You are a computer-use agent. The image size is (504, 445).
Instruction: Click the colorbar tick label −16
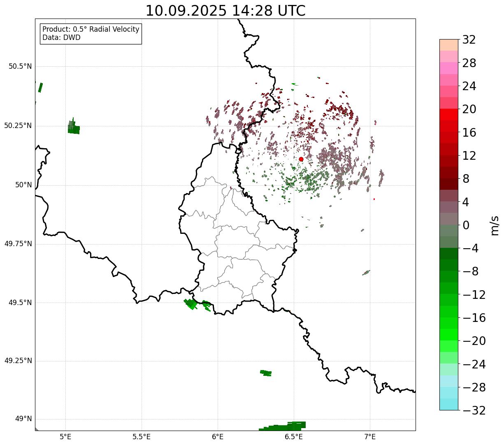click(474, 318)
